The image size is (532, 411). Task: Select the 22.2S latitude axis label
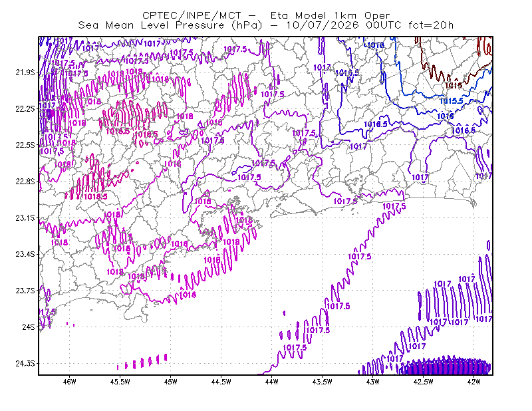25,109
